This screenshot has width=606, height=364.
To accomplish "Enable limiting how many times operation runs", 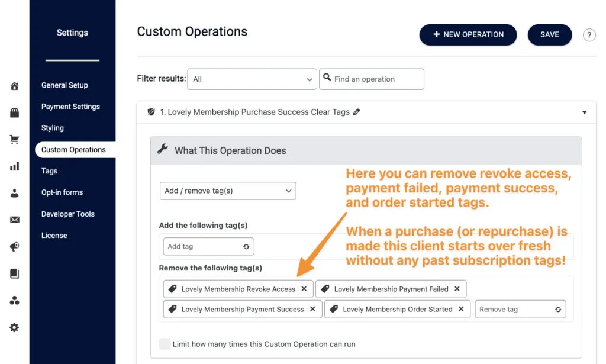I will [165, 344].
